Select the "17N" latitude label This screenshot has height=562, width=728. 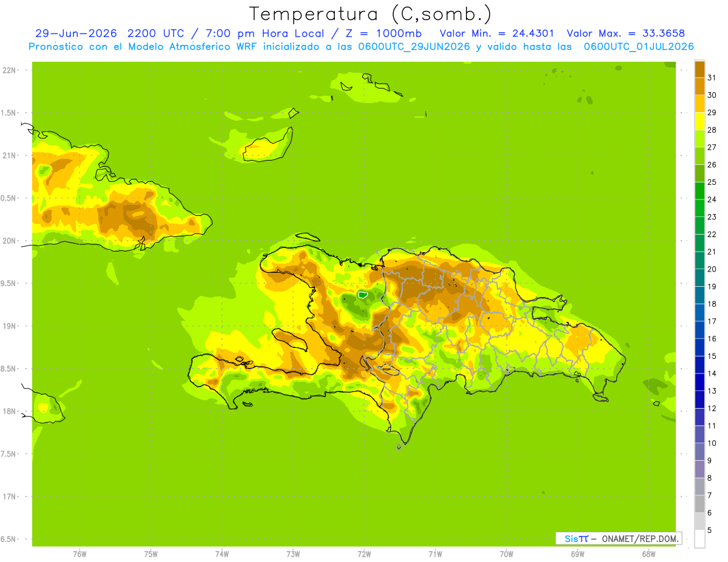pyautogui.click(x=9, y=497)
